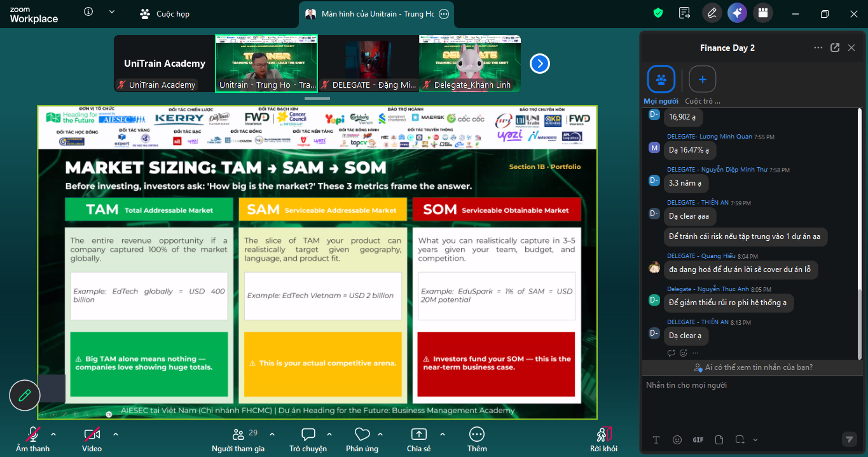
Task: Open the annotate pen icon in title bar
Action: tap(712, 13)
